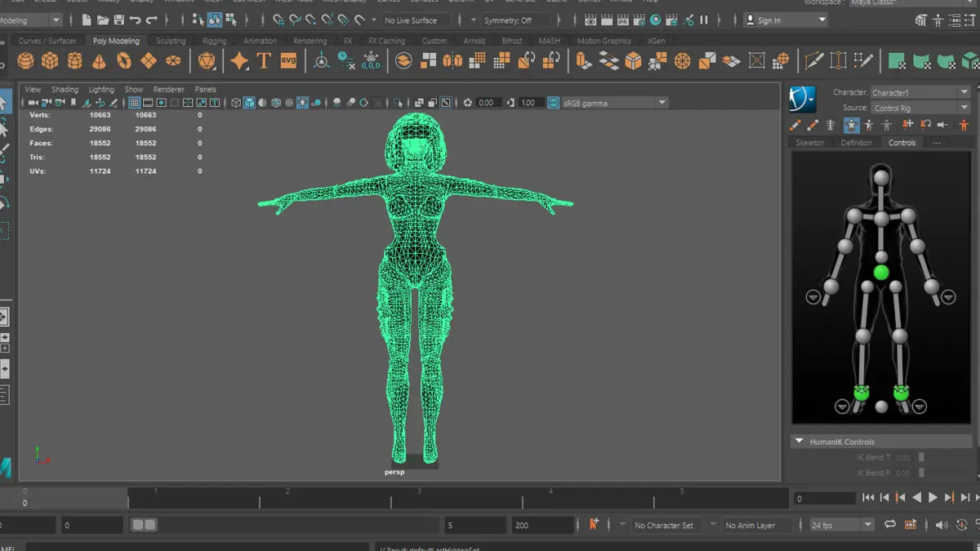Select the green hips effector on figure
The image size is (980, 551).
(880, 273)
